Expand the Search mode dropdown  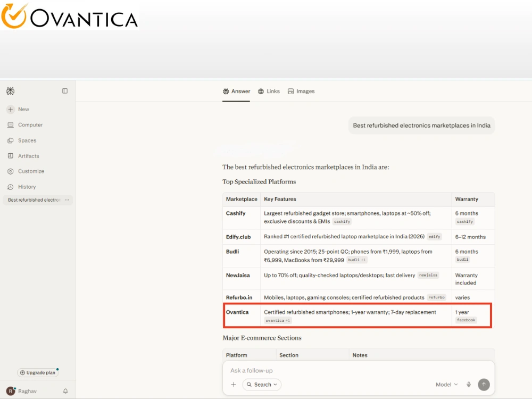[262, 385]
